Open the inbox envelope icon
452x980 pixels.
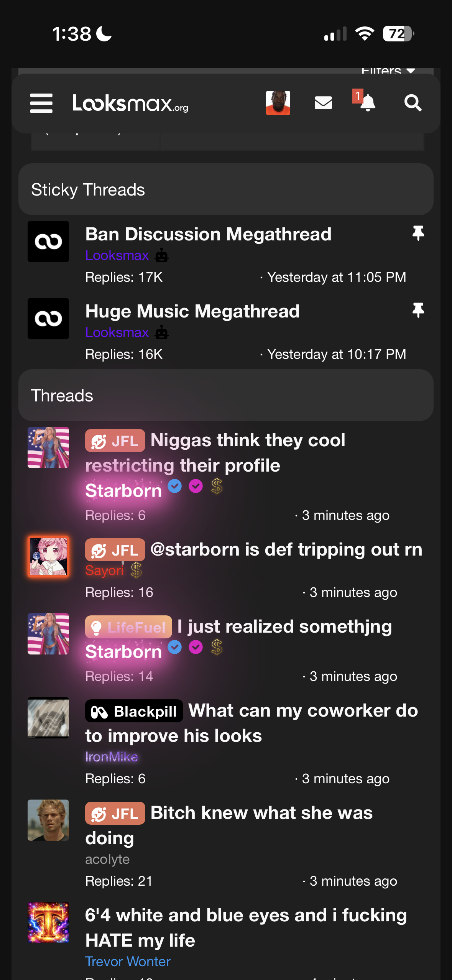323,103
